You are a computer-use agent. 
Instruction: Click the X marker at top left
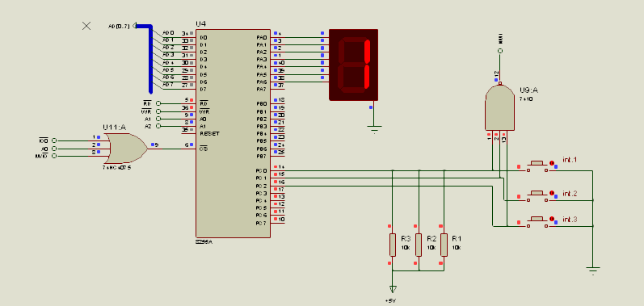(86, 26)
